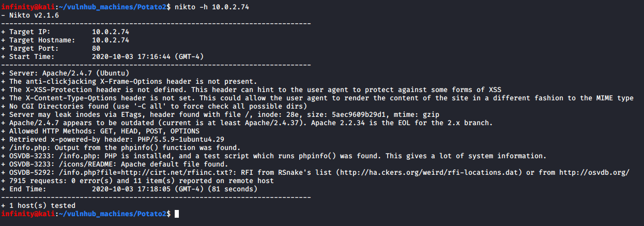Viewport: 644px width, 226px height.
Task: Click the Start Time timestamp 17:16:44
Action: [155, 57]
